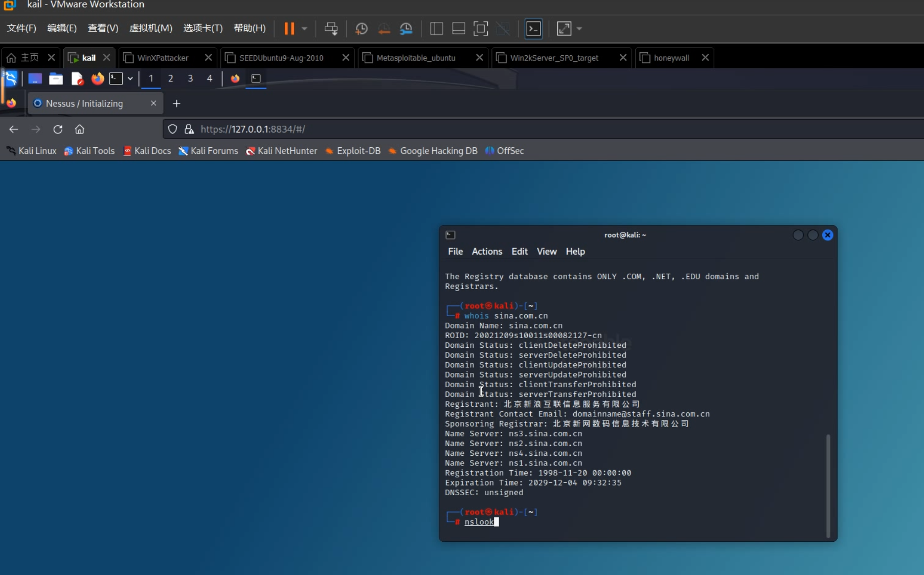Screen dimensions: 924x575
Task: Launch the text editor from Kali panel
Action: point(77,78)
